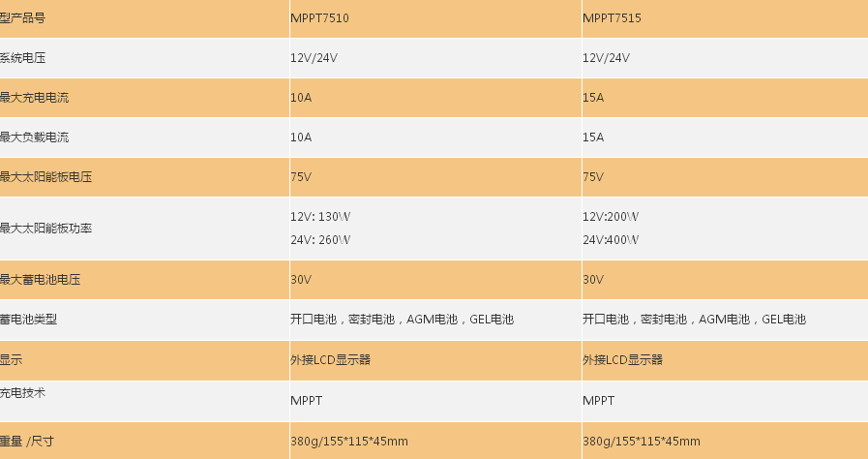
Task: Click 380g/155*115*45mm in the MPPT7515 column
Action: 641,442
